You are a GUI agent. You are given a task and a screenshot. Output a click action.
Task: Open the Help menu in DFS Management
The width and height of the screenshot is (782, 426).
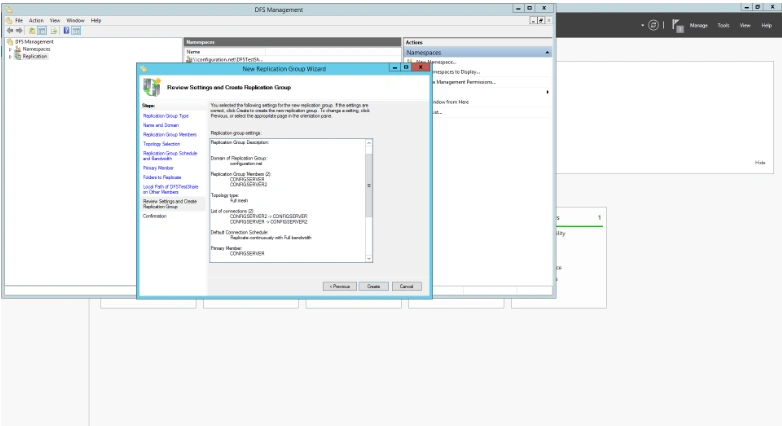click(x=96, y=20)
